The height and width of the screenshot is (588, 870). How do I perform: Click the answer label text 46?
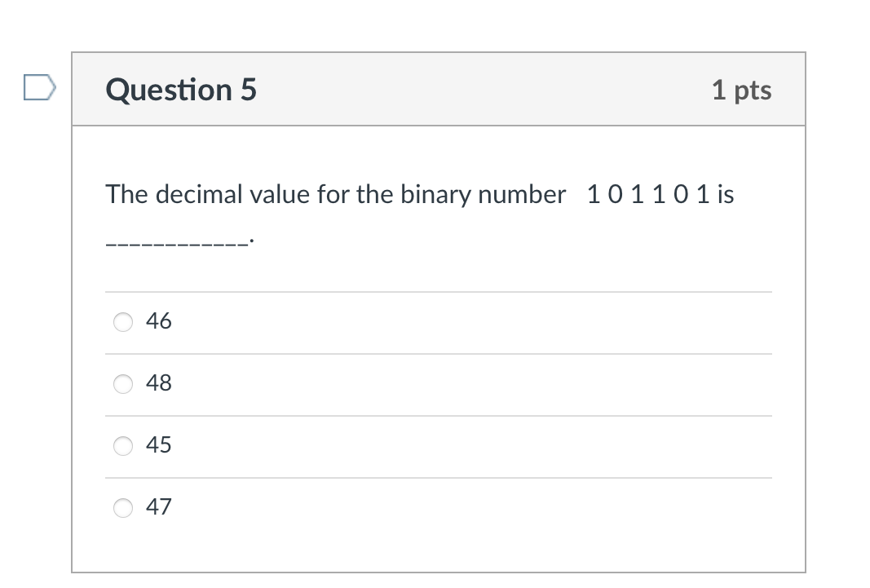click(159, 321)
